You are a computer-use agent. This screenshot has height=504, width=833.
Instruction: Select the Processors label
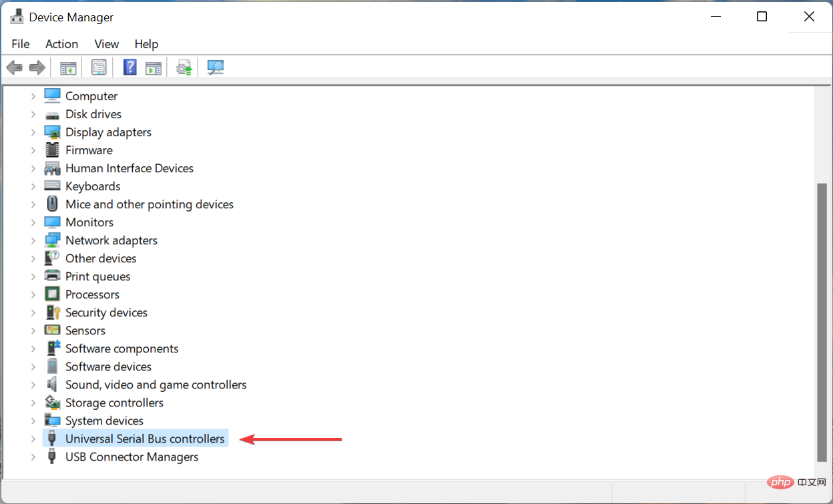pos(92,294)
